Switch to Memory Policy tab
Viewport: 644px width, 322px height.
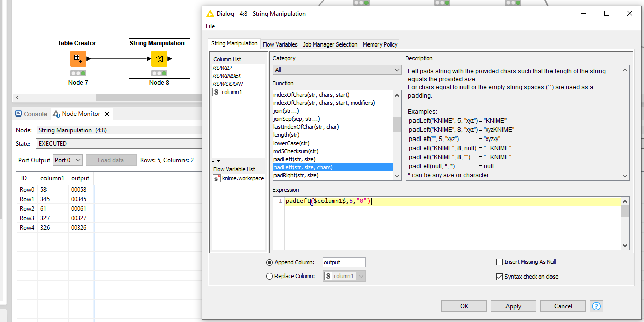(x=380, y=44)
